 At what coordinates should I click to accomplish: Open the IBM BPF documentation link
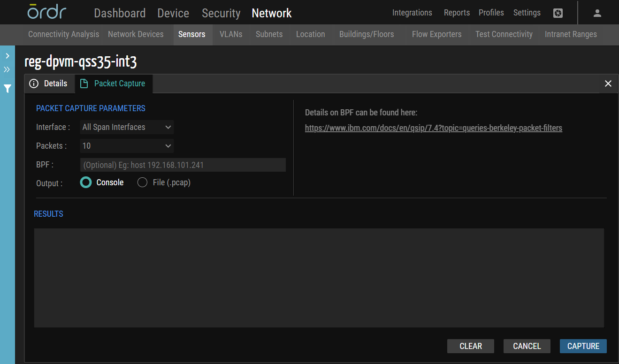433,128
